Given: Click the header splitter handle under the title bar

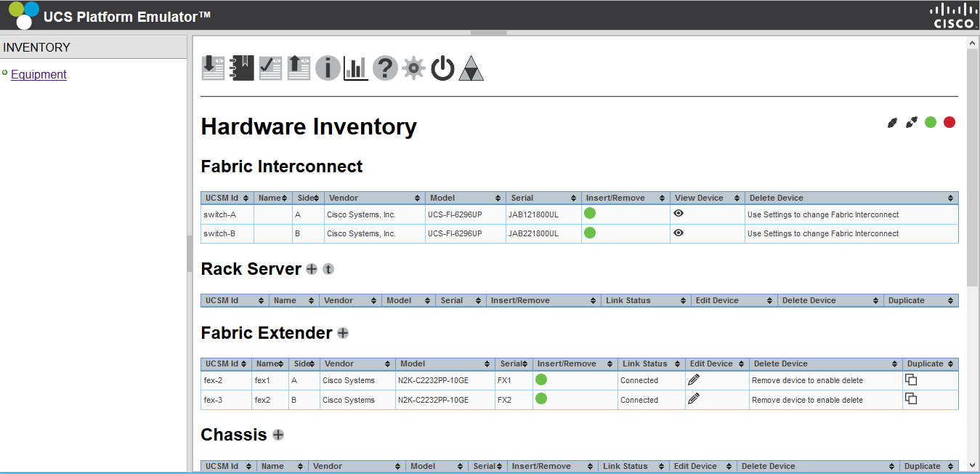Looking at the screenshot, I should click(x=489, y=33).
